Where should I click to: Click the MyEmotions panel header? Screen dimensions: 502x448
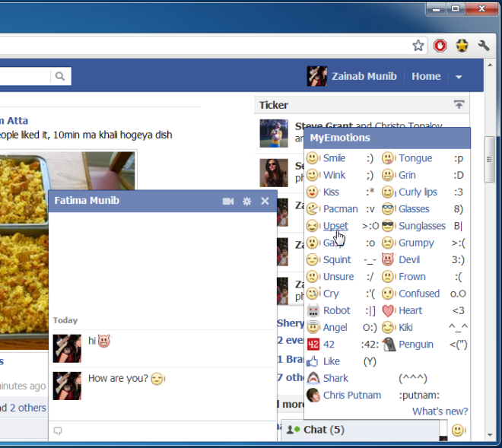(386, 138)
